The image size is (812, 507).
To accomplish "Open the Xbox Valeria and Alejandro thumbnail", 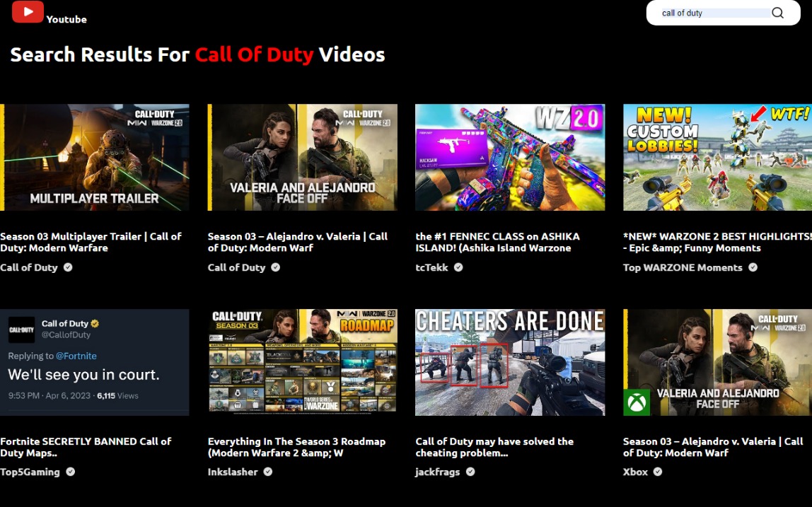I will click(717, 363).
